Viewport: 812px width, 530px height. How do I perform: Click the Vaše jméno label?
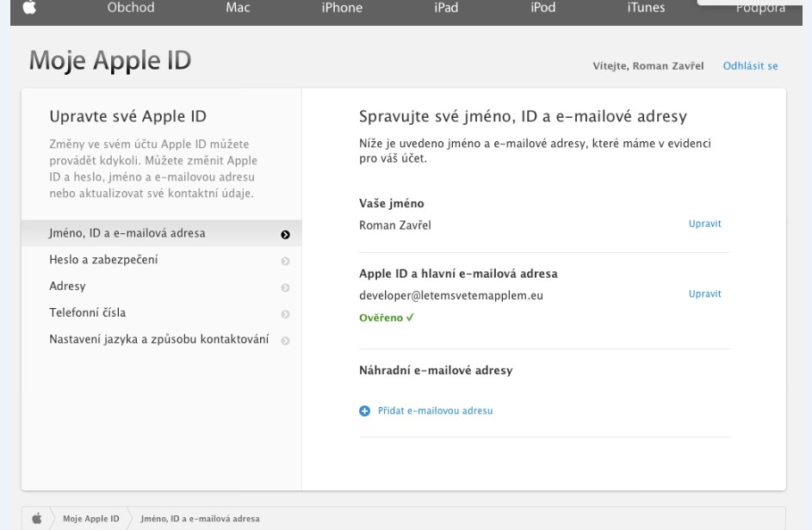(x=392, y=203)
